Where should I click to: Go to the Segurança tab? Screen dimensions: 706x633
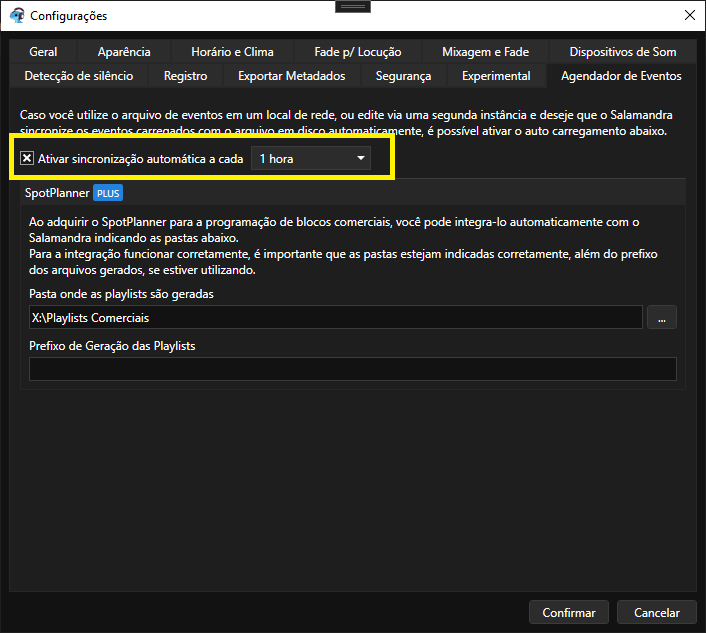coord(403,76)
